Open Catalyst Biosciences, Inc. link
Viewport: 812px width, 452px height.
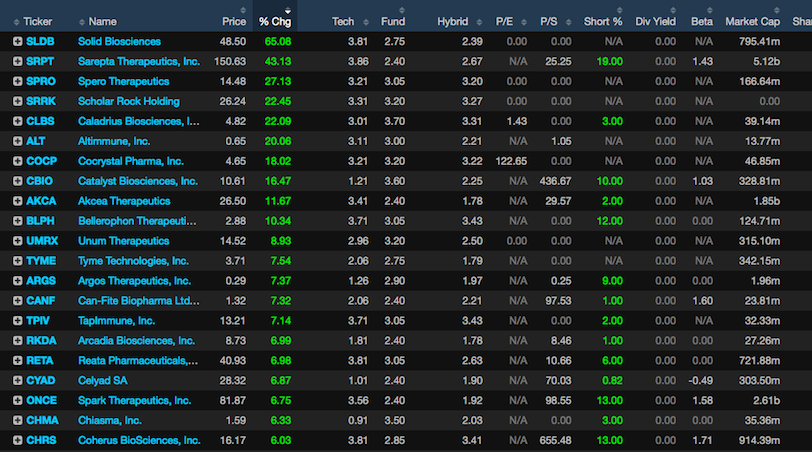coord(138,181)
